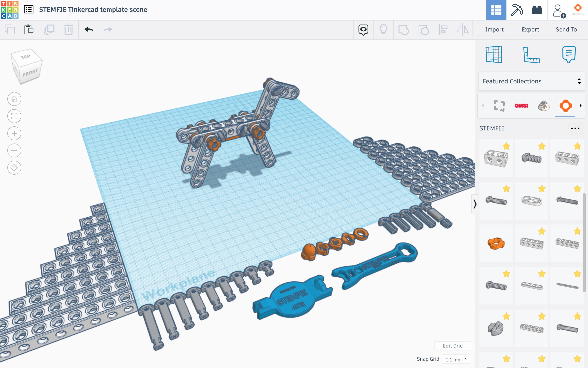
Task: Go to previous collection arrow
Action: click(483, 106)
